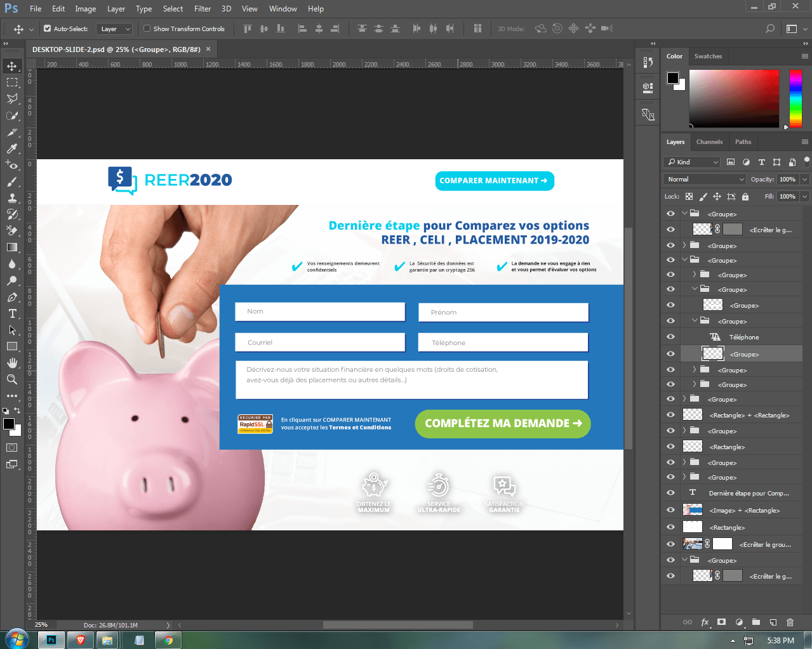The height and width of the screenshot is (649, 812).
Task: Hide the bottom <Ecrêter le g...> layer
Action: coord(670,576)
